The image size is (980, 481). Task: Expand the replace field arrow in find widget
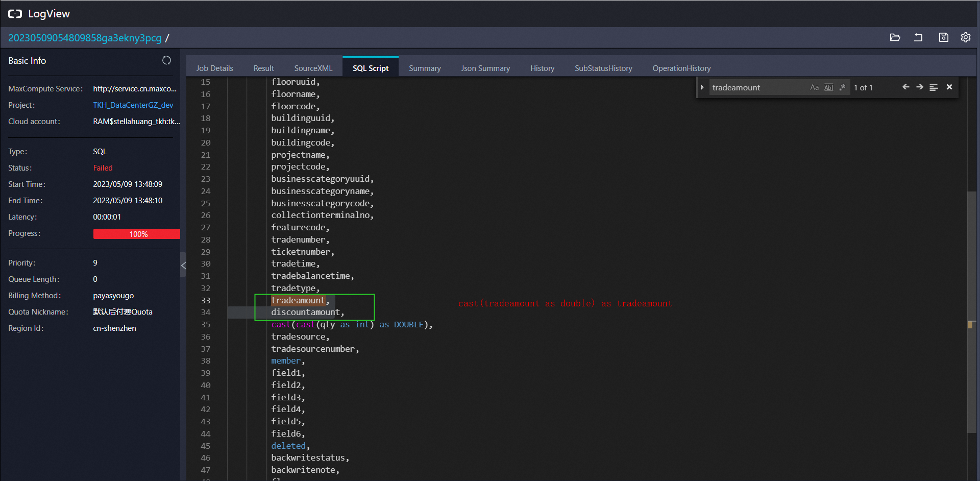coord(702,87)
